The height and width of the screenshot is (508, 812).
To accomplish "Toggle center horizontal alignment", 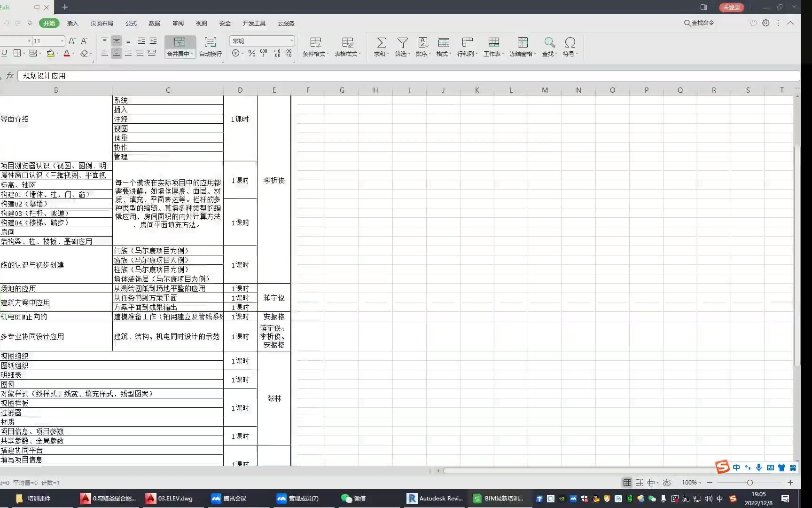I will pos(116,53).
